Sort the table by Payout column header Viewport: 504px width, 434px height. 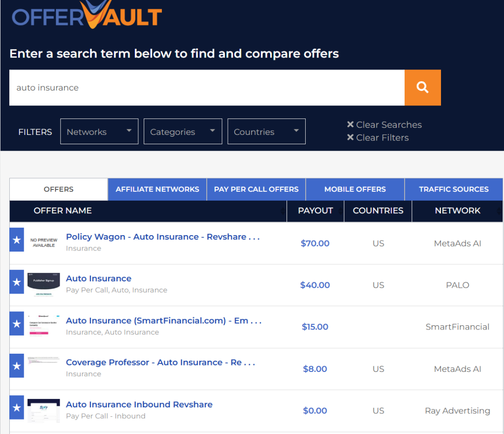(315, 211)
